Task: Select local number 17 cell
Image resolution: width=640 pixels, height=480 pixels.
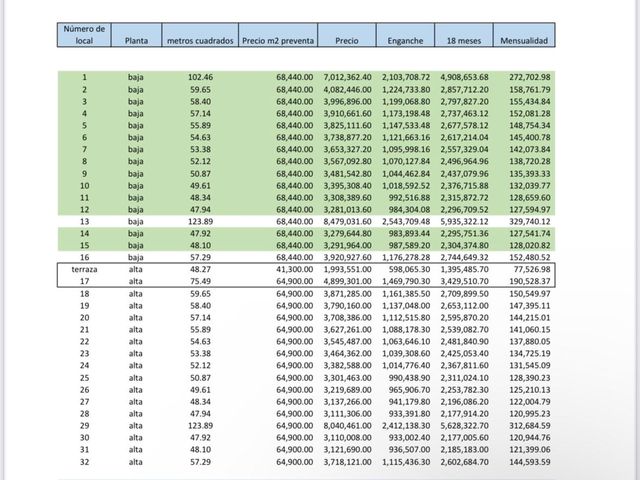Action: tap(84, 281)
